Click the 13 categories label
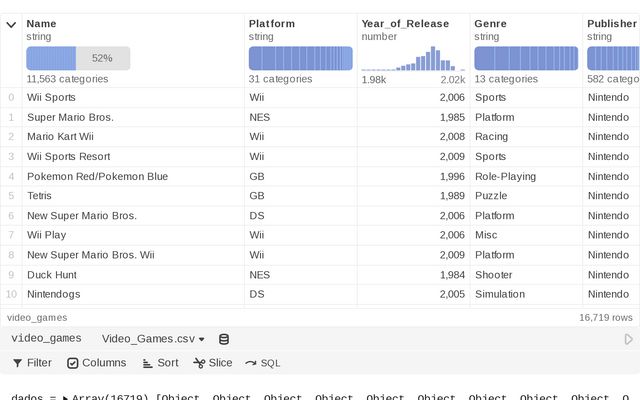The image size is (640, 400). click(x=506, y=79)
